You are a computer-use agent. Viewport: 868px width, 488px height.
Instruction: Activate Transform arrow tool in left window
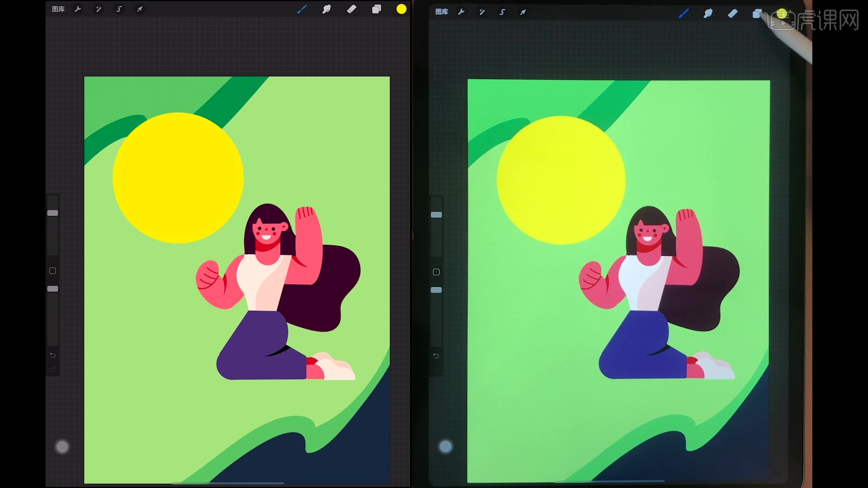coord(140,9)
